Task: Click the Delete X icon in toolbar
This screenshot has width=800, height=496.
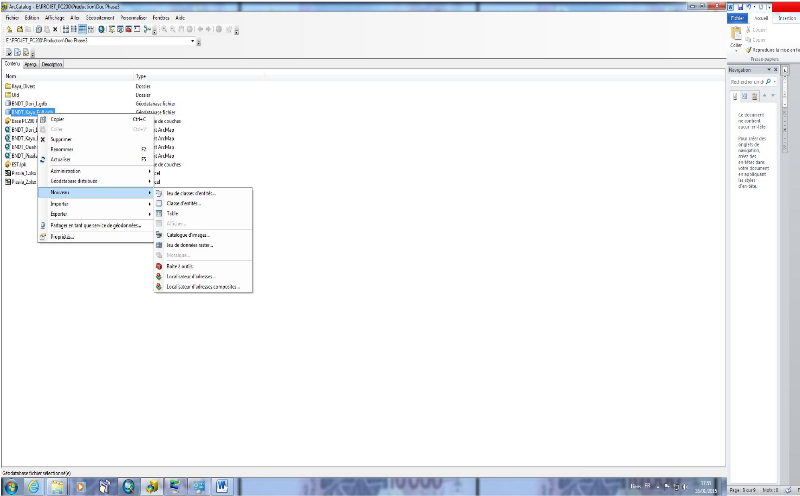Action: (55, 30)
